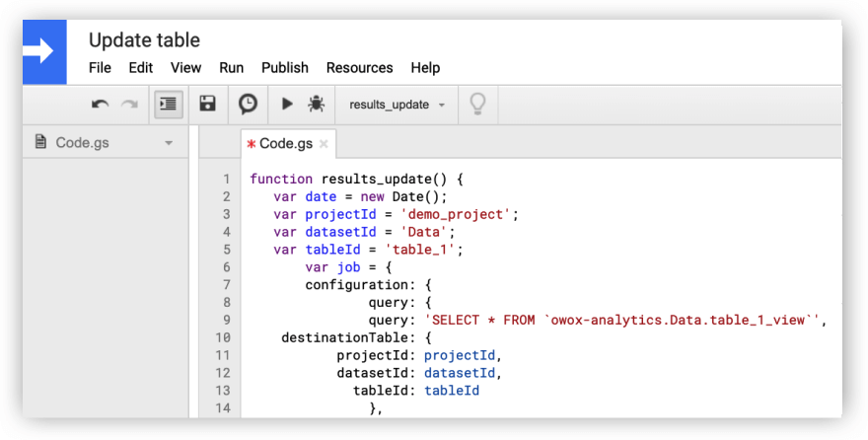868x440 pixels.
Task: Close the Code.gs editor tab
Action: [324, 144]
